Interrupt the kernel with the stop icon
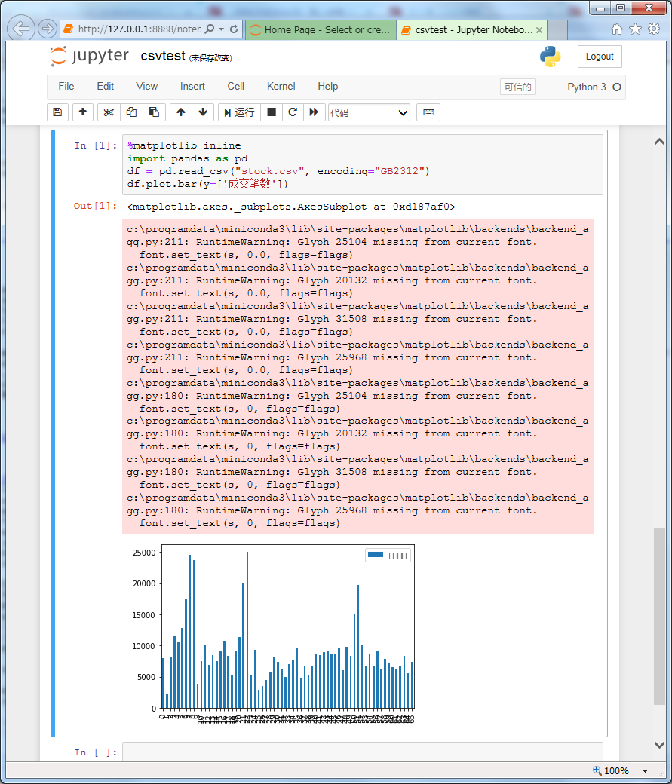 coord(270,112)
